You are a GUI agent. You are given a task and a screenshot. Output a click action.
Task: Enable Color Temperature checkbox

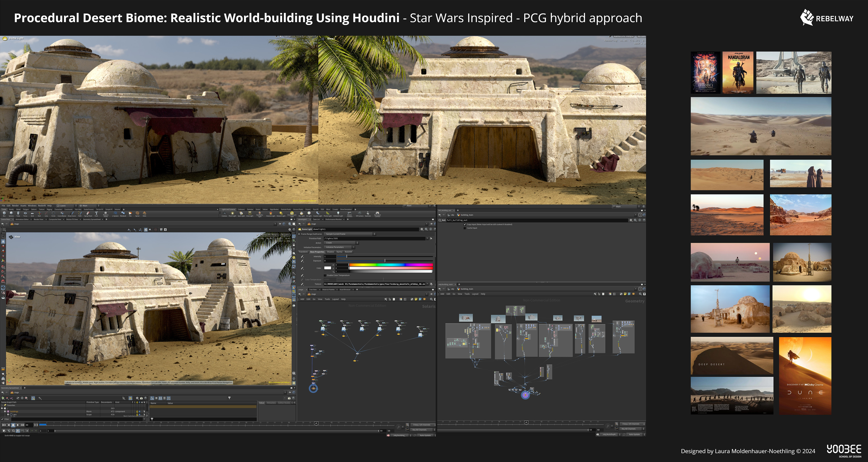325,275
